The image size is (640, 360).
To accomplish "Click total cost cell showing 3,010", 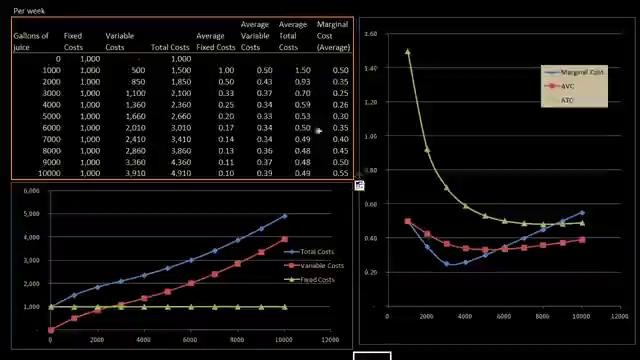I will point(181,128).
